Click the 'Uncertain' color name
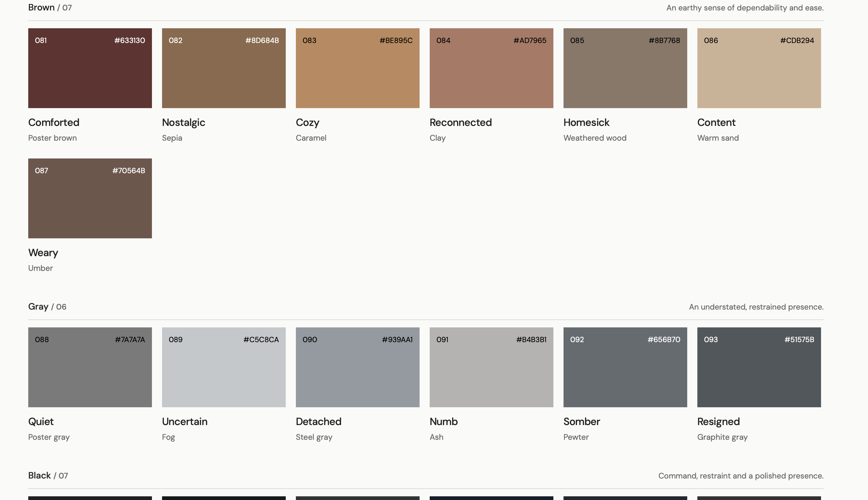 point(184,421)
